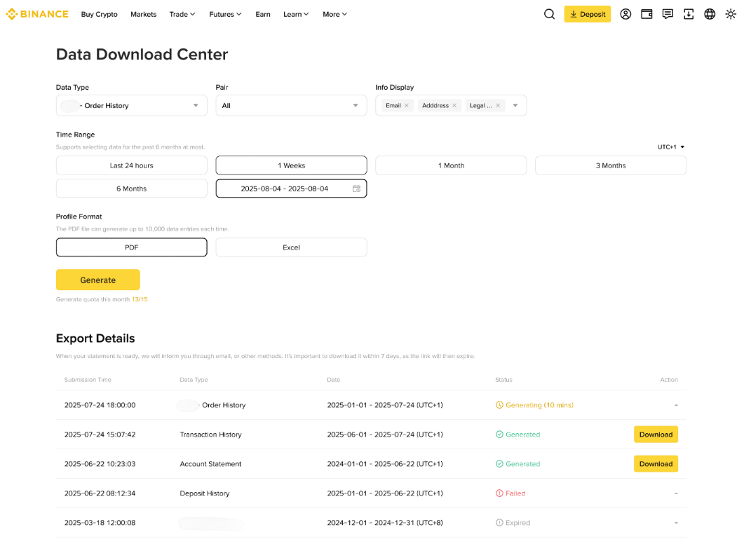The height and width of the screenshot is (560, 744).
Task: Click the Date column header
Action: [x=334, y=380]
